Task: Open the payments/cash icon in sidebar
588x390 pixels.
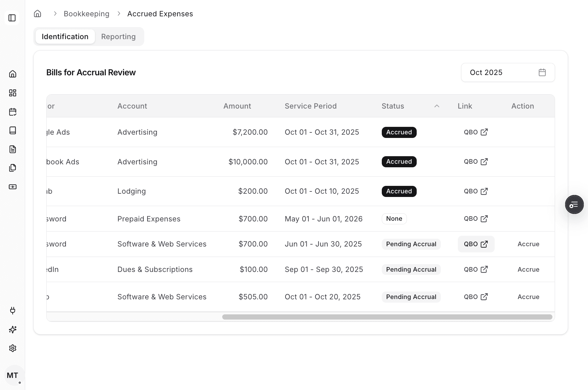Action: (x=13, y=187)
